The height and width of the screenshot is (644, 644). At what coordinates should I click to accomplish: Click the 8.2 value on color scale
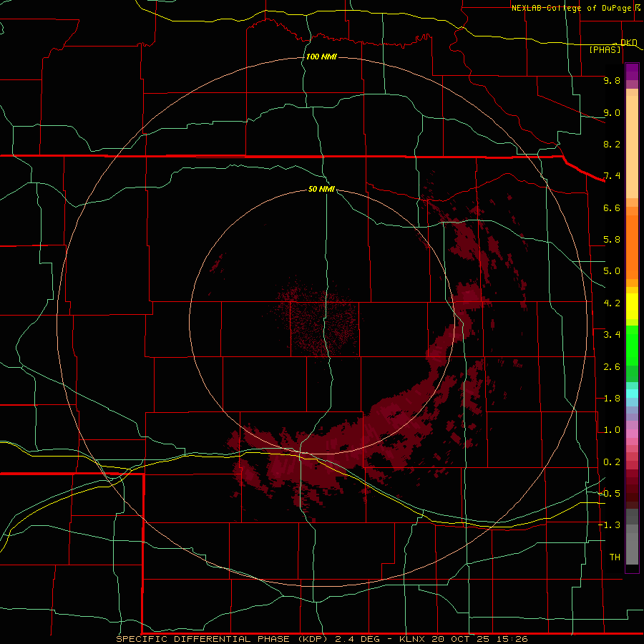coord(612,144)
